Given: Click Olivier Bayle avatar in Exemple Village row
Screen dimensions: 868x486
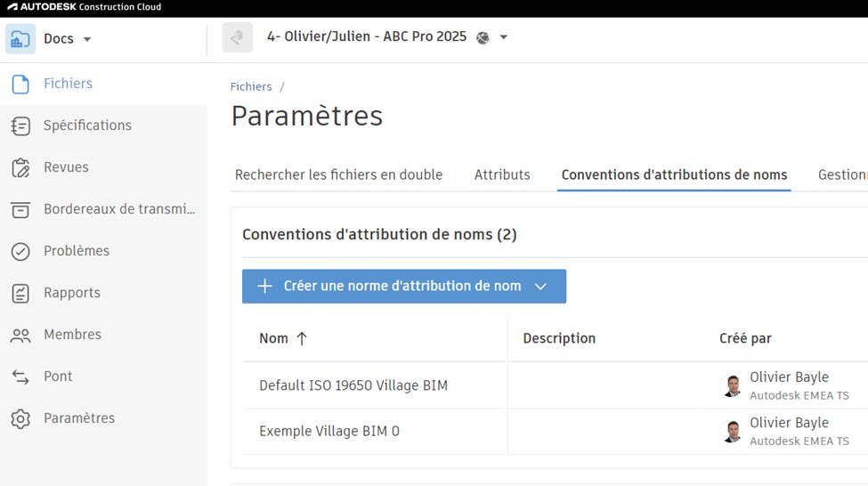Looking at the screenshot, I should (x=733, y=432).
